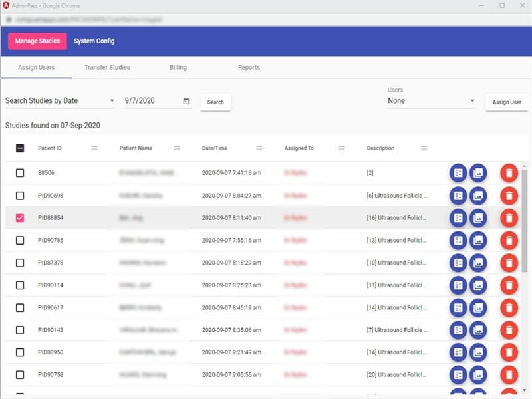
Task: Open Description column menu
Action: 424,148
